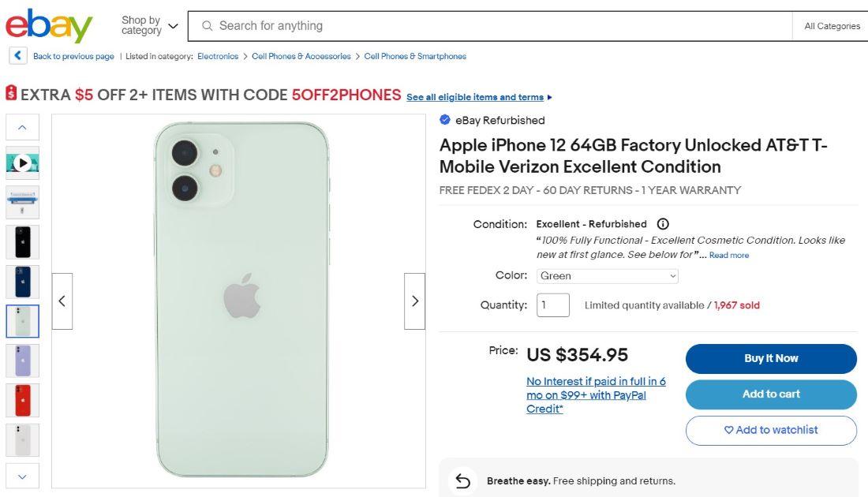Add item to watchlist
The height and width of the screenshot is (497, 868).
click(771, 431)
